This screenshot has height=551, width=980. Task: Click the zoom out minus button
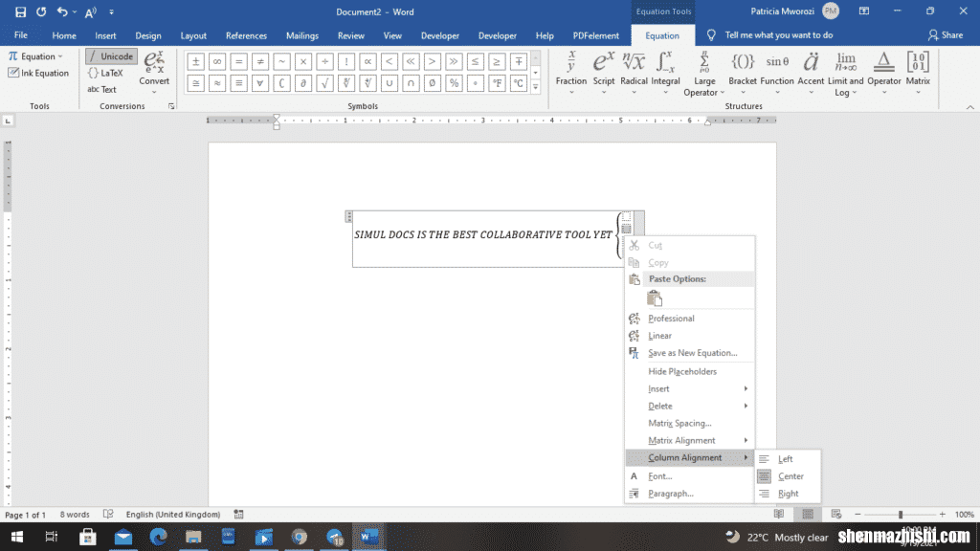point(857,514)
